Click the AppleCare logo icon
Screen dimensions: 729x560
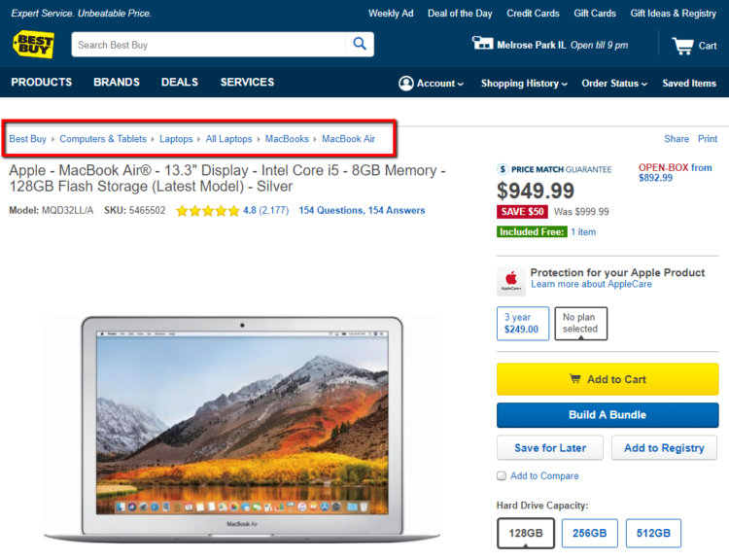point(511,281)
